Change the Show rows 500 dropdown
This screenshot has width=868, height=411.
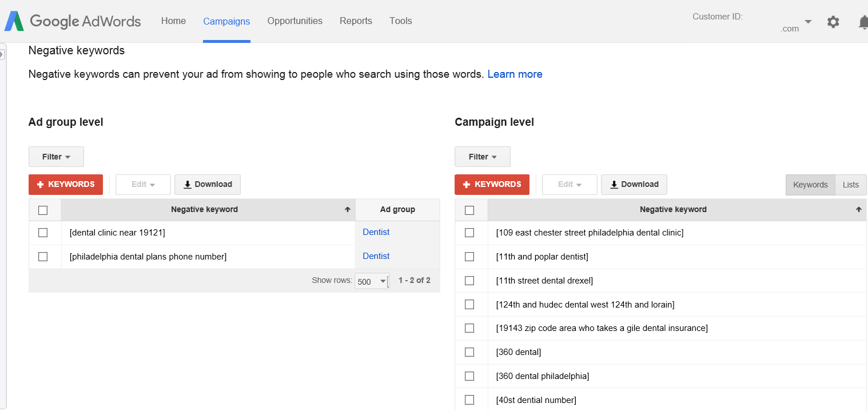tap(371, 281)
